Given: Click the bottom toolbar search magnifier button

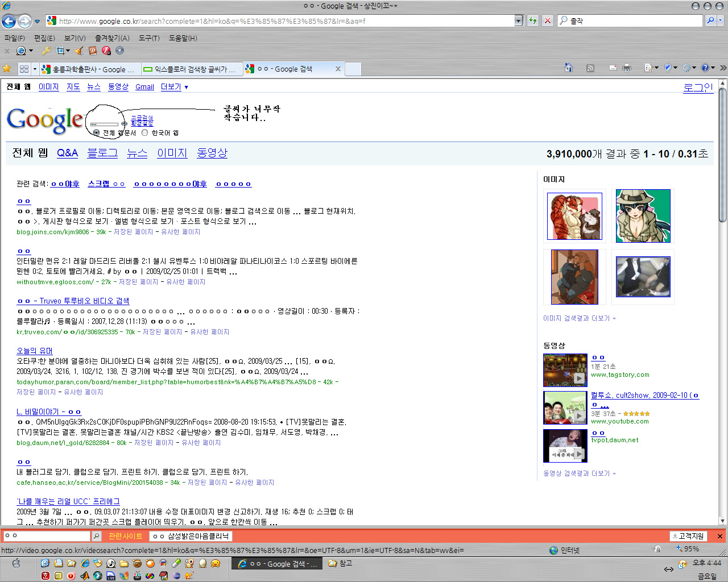Looking at the screenshot, I should [x=97, y=536].
